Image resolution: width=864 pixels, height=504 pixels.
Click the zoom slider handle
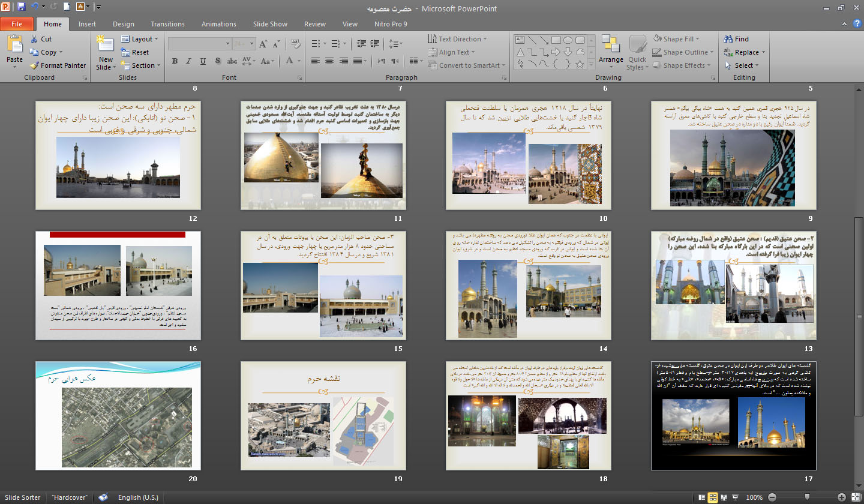point(807,497)
